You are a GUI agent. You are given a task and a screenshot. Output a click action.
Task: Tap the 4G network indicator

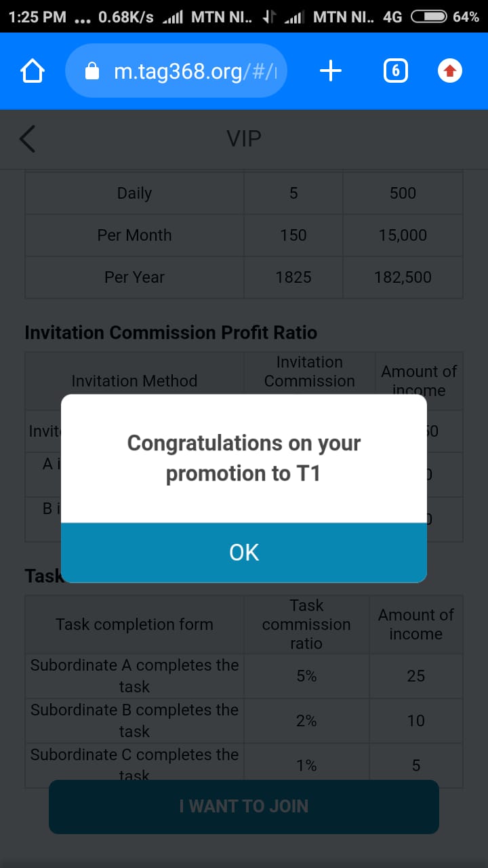pos(392,17)
